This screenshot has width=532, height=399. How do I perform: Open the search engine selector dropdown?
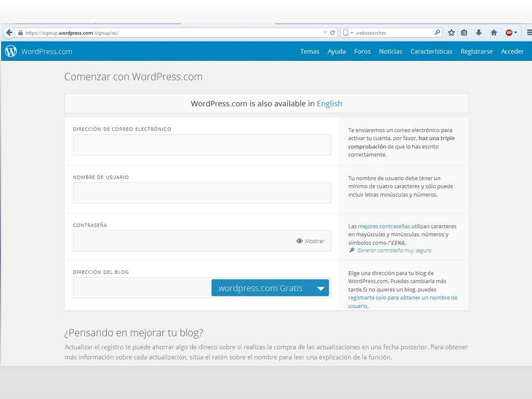[x=348, y=33]
